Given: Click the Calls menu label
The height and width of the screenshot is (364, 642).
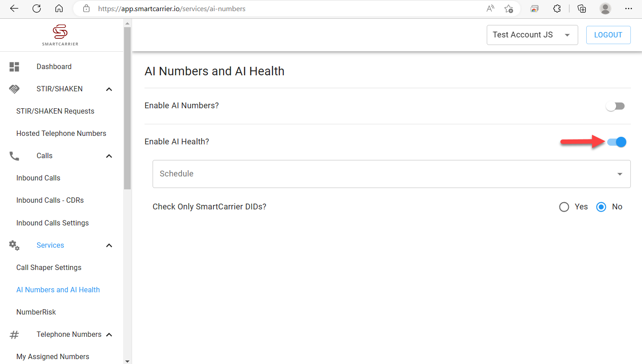Looking at the screenshot, I should click(x=45, y=155).
